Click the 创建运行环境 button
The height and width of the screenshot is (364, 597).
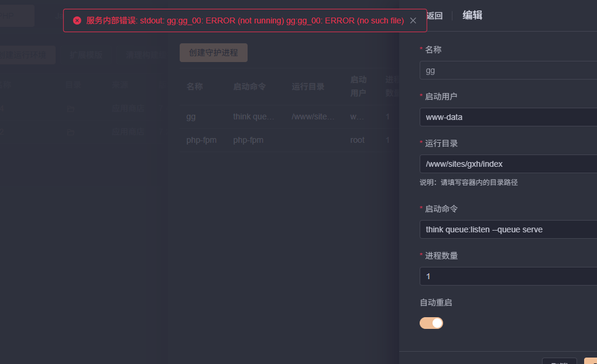pos(23,55)
